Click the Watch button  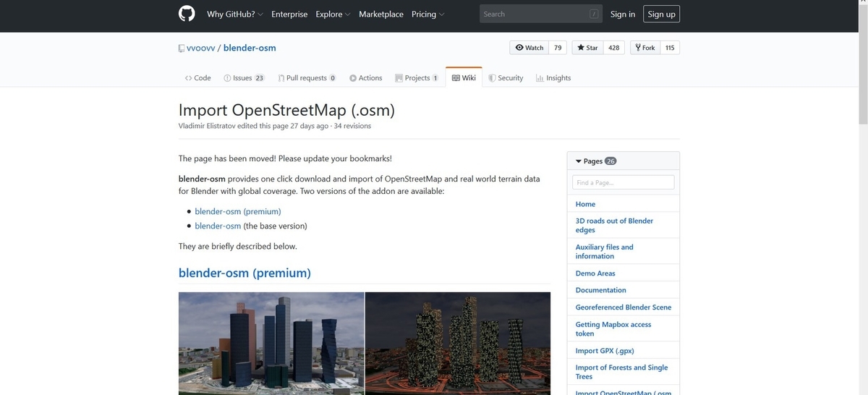click(x=529, y=48)
